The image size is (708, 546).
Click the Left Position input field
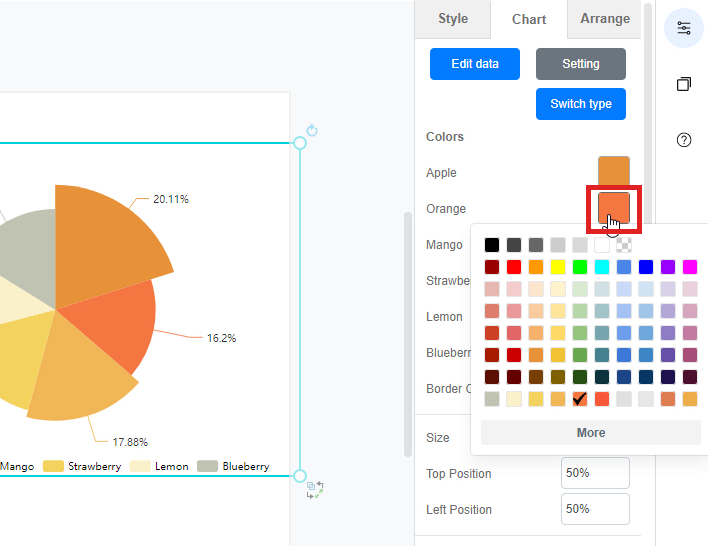pos(595,509)
